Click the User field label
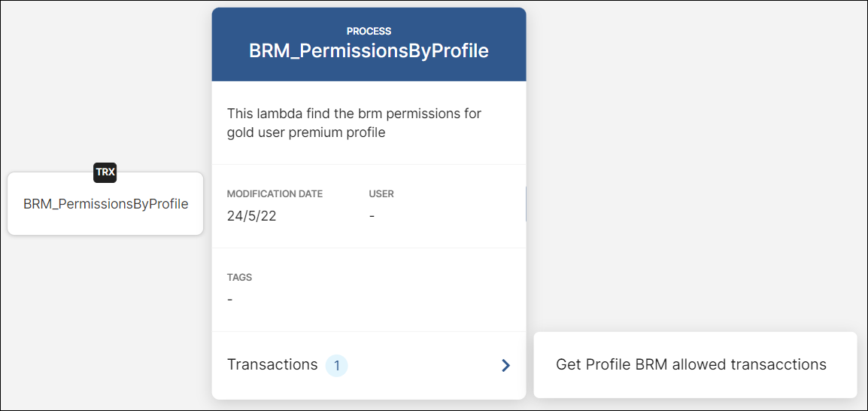Image resolution: width=868 pixels, height=411 pixels. pyautogui.click(x=381, y=194)
